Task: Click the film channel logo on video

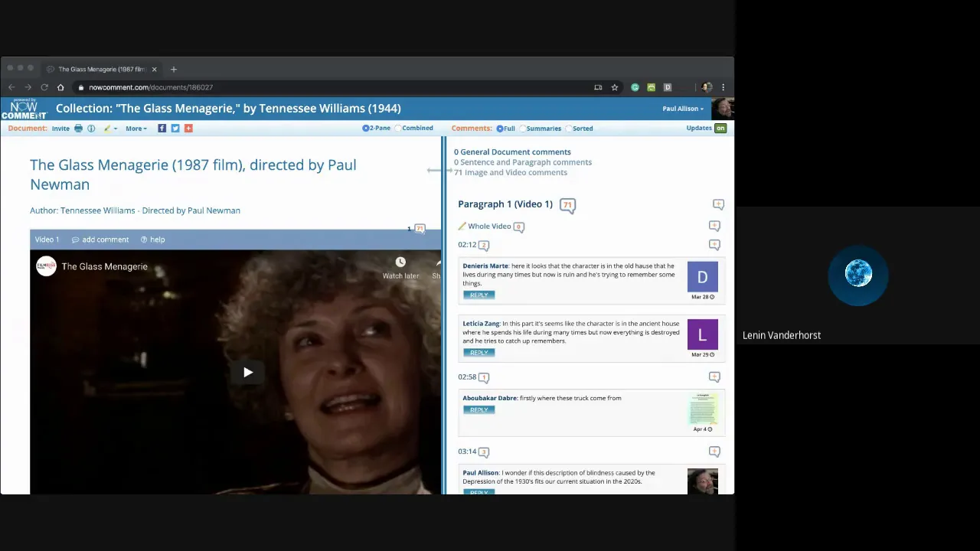Action: (47, 266)
